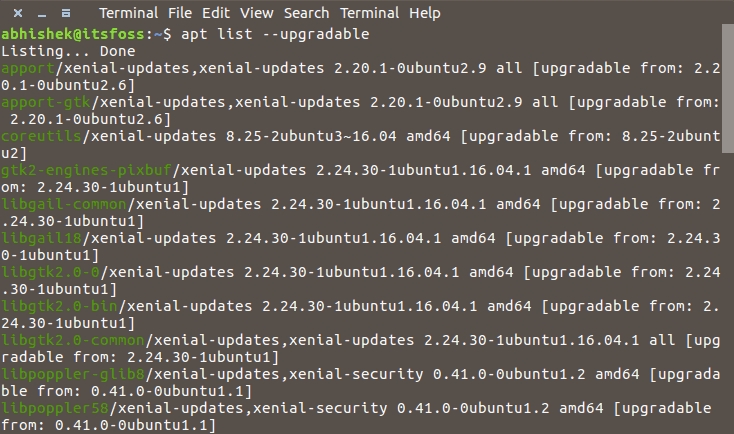Screen dimensions: 734x434
Task: Click the green apport-gtk package name
Action: point(46,103)
